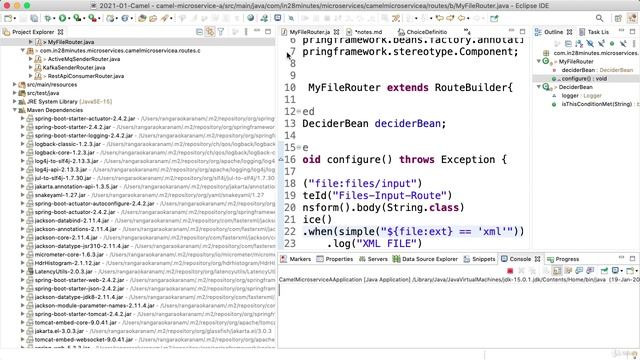Click the Project Explorer view menu icon
Viewport: 640px width, 360px height.
[246, 32]
